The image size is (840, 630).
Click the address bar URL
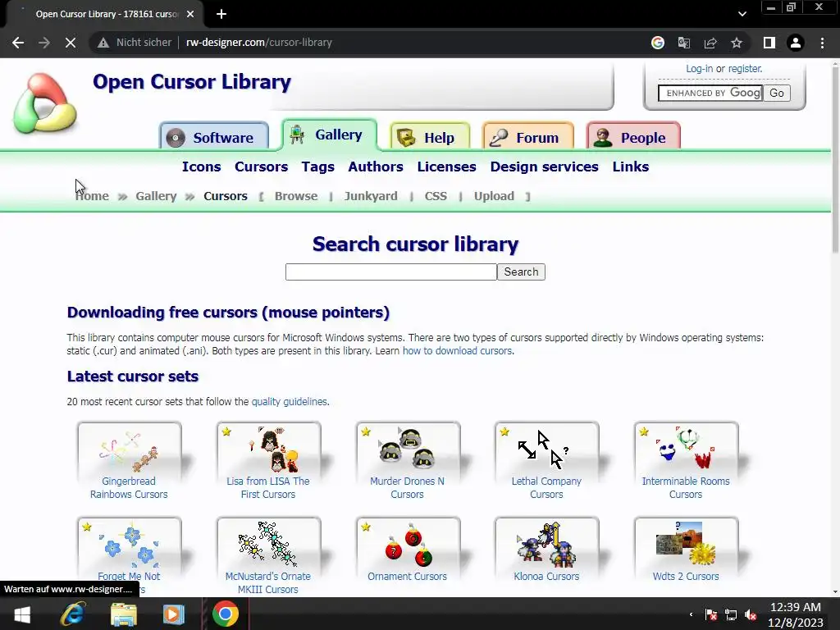pyautogui.click(x=258, y=43)
